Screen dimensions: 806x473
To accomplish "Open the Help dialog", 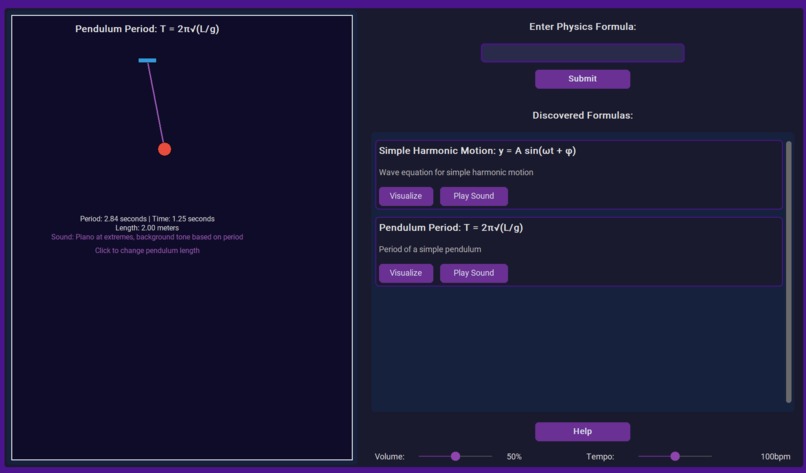I will (x=582, y=431).
